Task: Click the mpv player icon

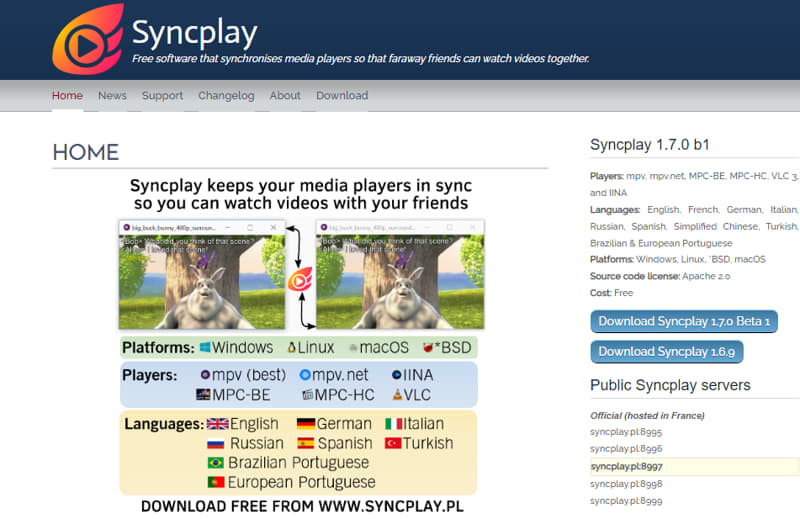Action: pyautogui.click(x=205, y=375)
